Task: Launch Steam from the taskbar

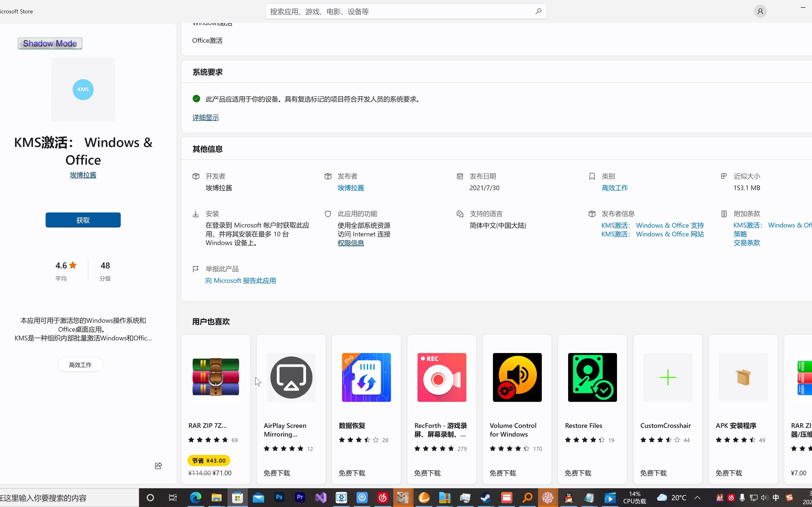Action: coord(486,497)
